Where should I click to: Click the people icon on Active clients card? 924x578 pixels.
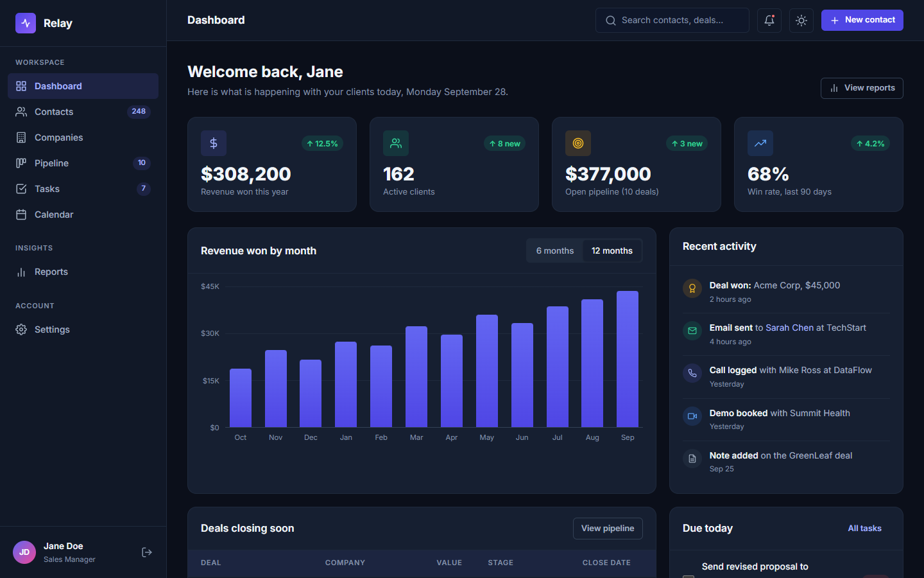pyautogui.click(x=396, y=143)
